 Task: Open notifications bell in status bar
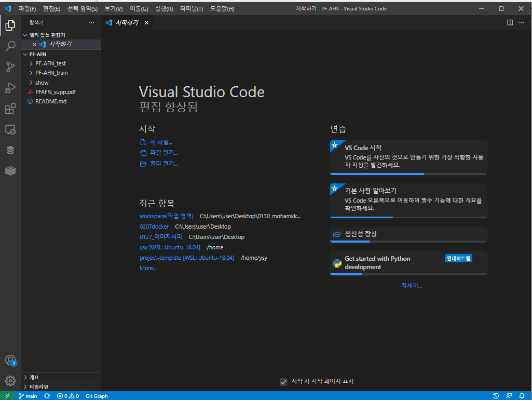[x=522, y=396]
